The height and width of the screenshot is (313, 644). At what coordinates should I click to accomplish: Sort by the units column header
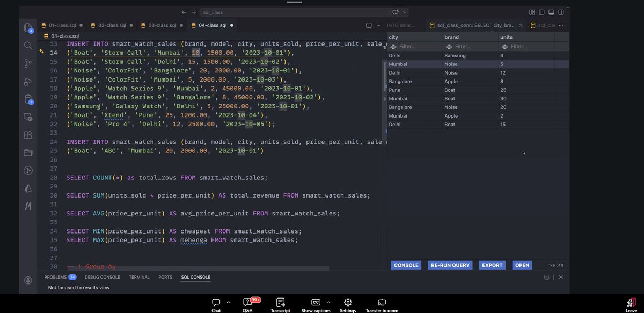[526, 37]
